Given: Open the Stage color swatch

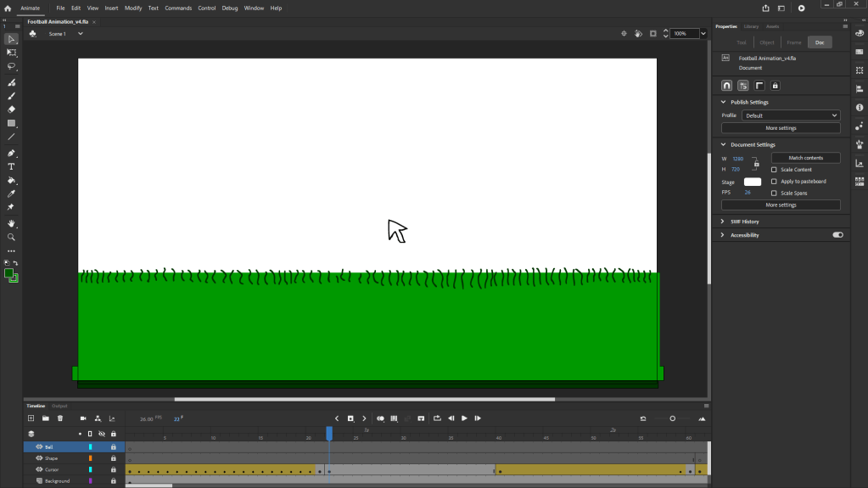Looking at the screenshot, I should [x=753, y=182].
